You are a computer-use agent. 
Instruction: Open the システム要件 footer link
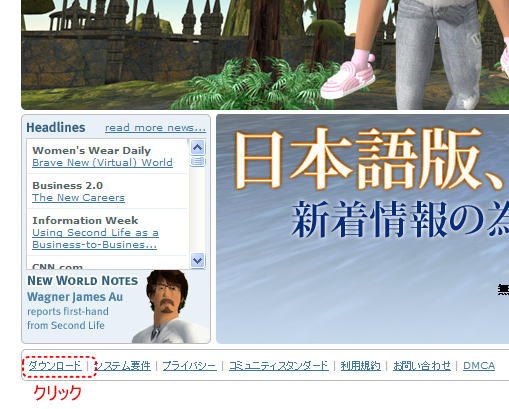(122, 366)
